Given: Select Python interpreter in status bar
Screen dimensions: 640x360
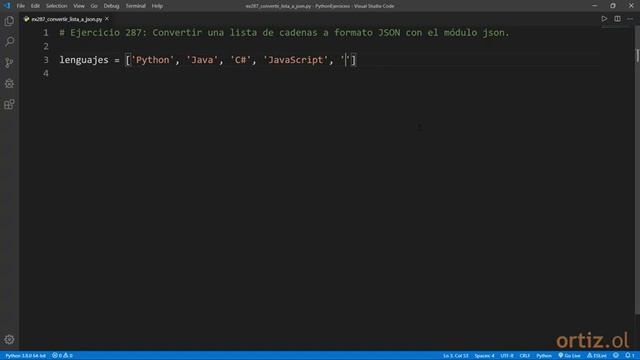Looking at the screenshot, I should 25,356.
